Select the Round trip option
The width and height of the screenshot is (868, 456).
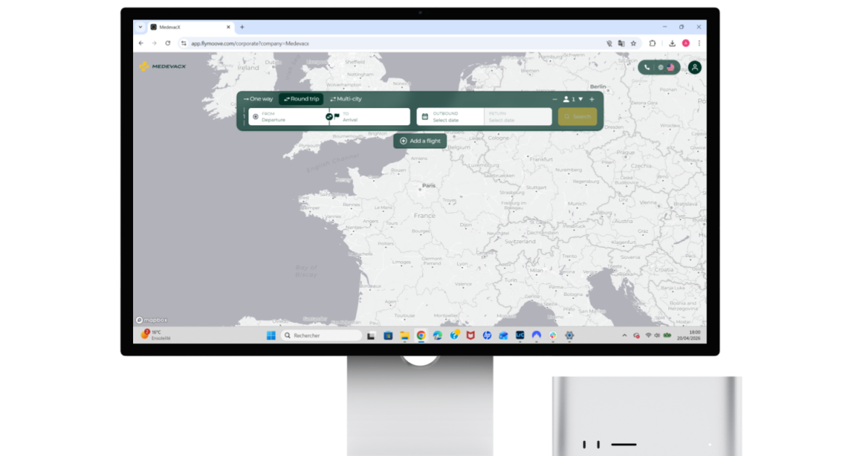click(x=300, y=98)
